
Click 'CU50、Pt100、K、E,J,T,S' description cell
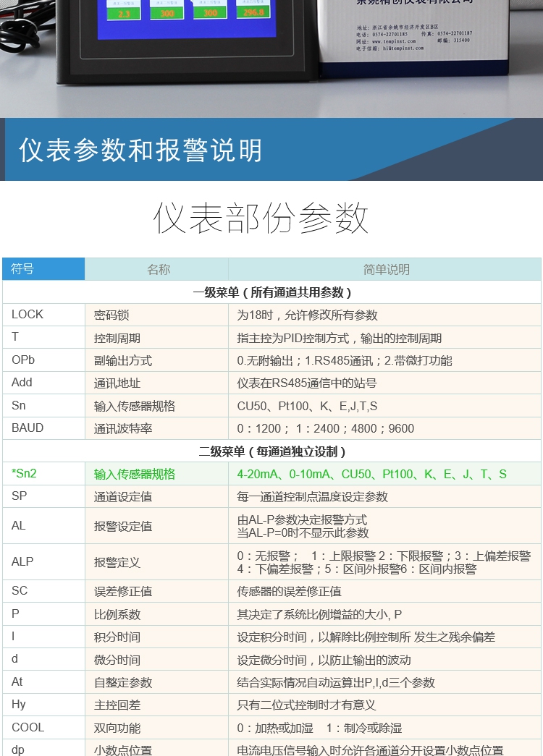click(x=384, y=405)
